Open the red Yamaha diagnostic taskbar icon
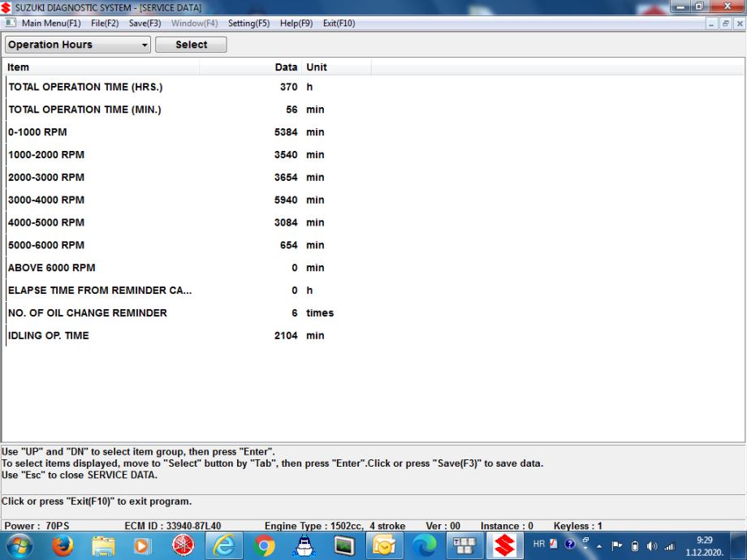 pyautogui.click(x=184, y=545)
